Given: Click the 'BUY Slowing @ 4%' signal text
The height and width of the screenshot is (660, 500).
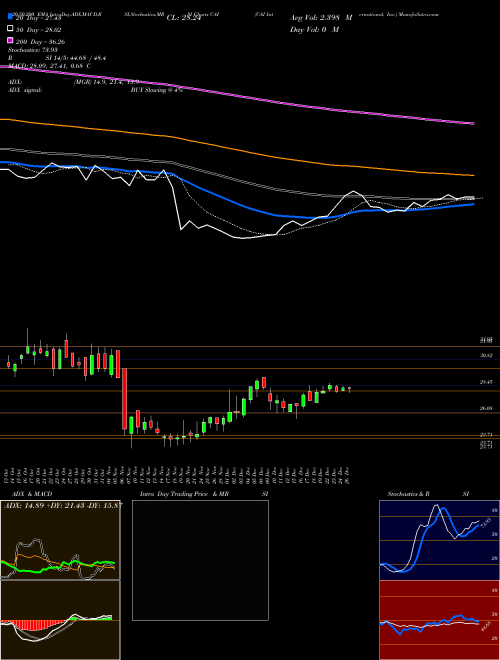Looking at the screenshot, I should point(157,90).
